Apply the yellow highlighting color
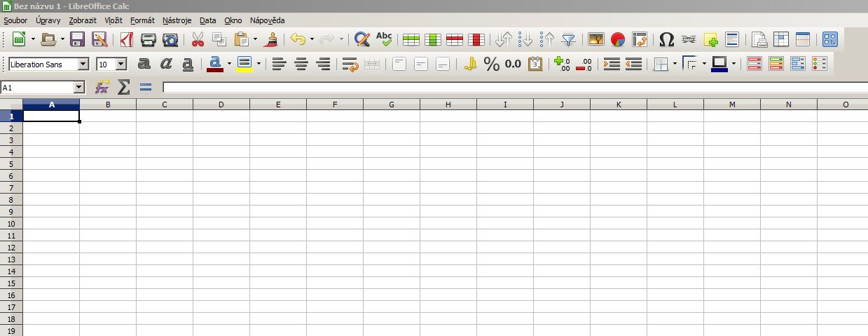 [x=244, y=65]
